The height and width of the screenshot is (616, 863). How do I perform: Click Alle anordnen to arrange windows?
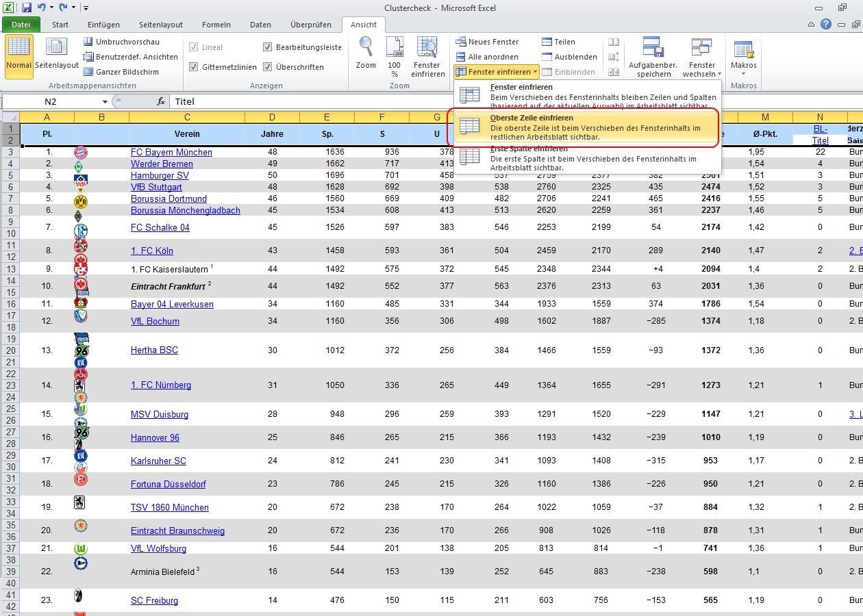[x=486, y=57]
